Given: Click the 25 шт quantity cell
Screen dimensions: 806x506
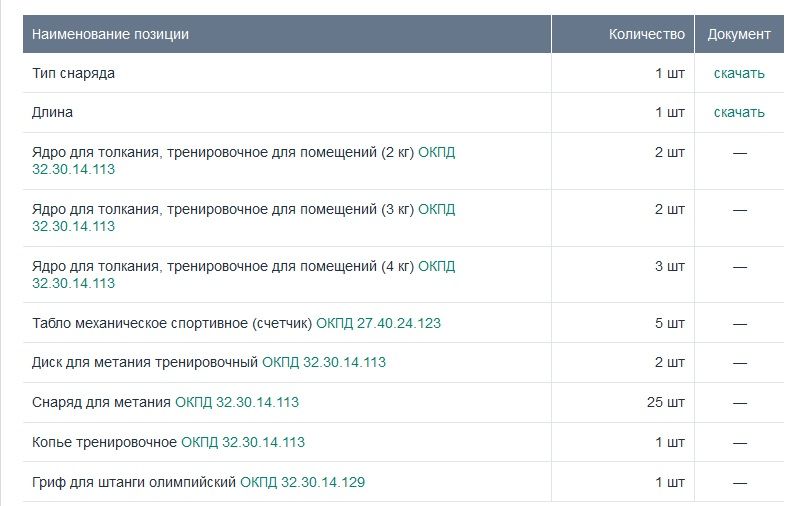Looking at the screenshot, I should click(666, 403).
